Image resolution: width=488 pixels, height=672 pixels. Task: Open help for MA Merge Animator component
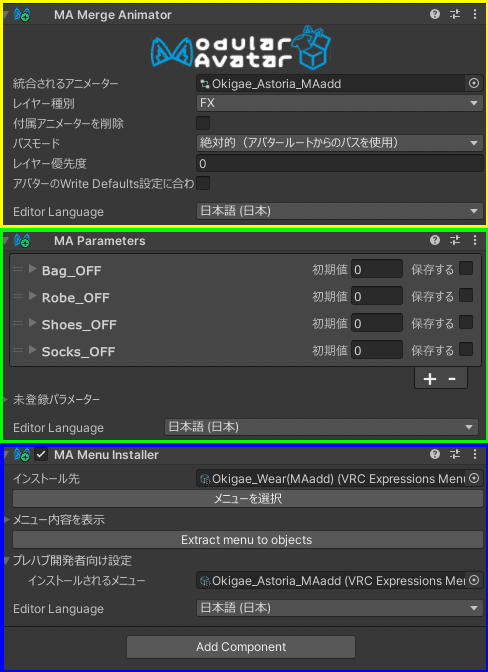coord(435,15)
